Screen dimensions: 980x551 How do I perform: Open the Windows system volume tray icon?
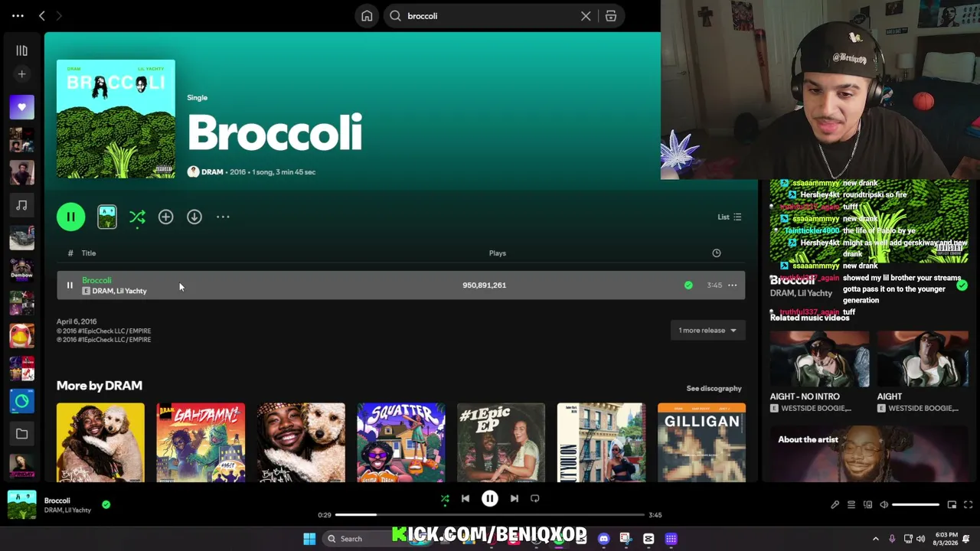(x=920, y=539)
